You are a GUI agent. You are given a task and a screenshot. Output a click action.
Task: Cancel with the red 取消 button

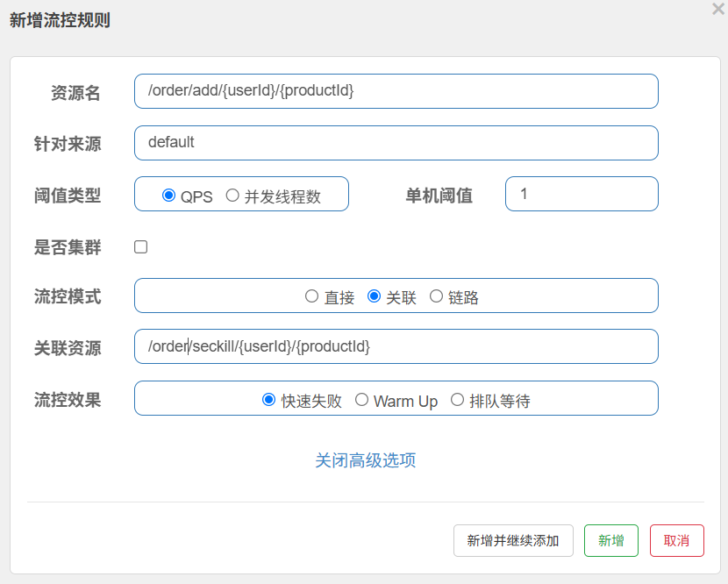pos(676,541)
